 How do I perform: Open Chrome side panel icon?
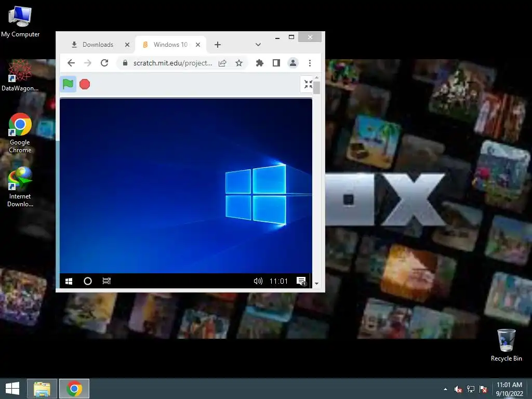pos(276,63)
